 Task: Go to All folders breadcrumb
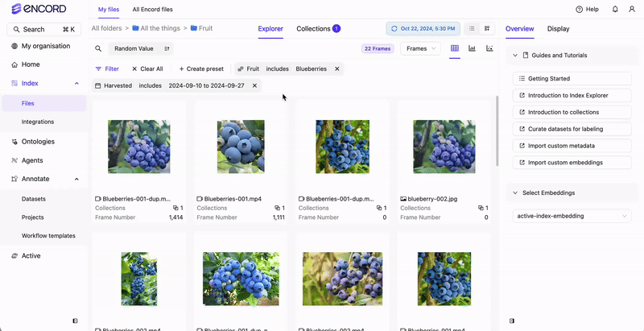pyautogui.click(x=107, y=28)
